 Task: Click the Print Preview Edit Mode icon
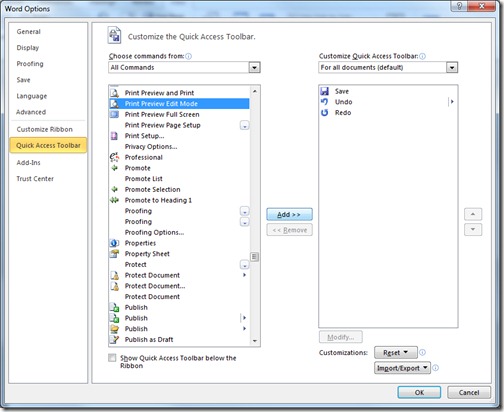pos(114,104)
